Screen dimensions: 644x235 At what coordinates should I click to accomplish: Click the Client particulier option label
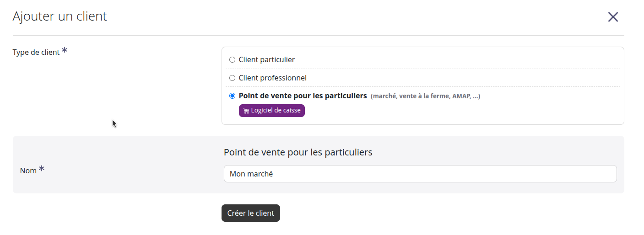(x=266, y=60)
